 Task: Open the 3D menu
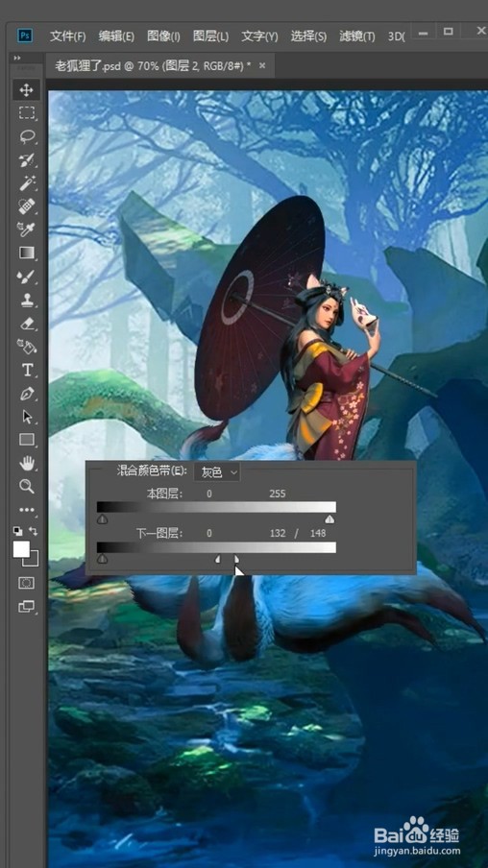click(x=396, y=36)
